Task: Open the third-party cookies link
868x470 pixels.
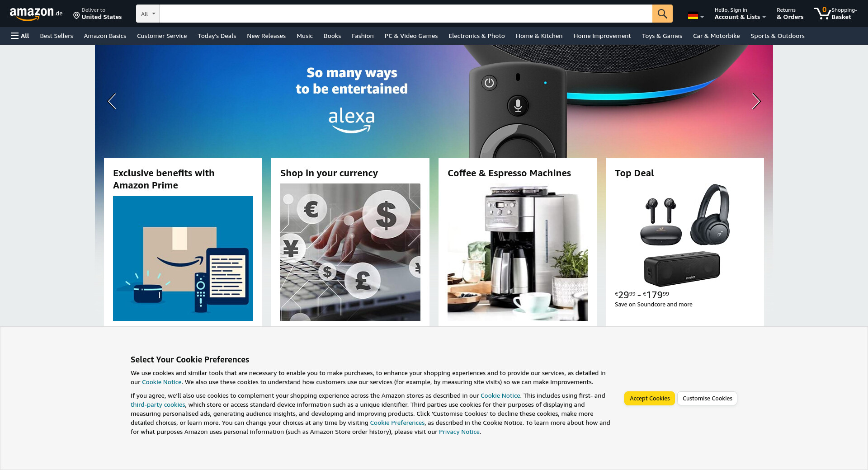Action: pos(158,404)
